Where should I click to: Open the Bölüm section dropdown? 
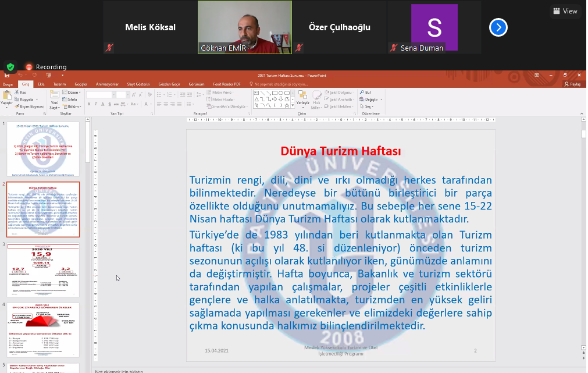73,106
